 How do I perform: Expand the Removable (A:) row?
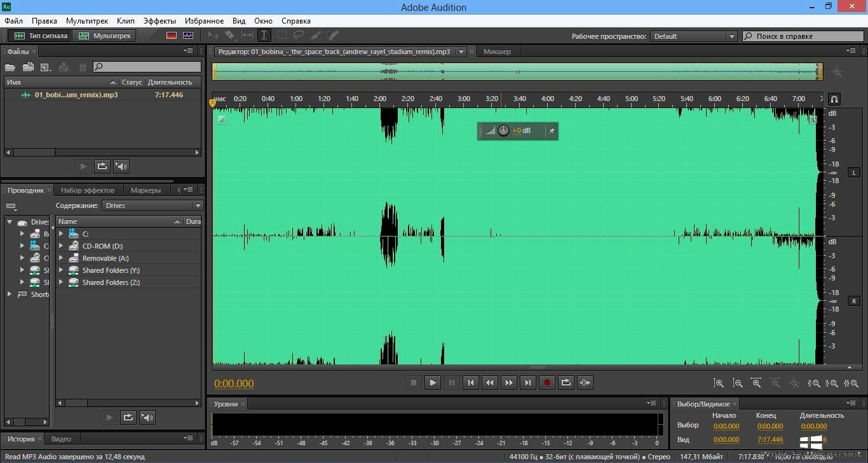pyautogui.click(x=61, y=258)
